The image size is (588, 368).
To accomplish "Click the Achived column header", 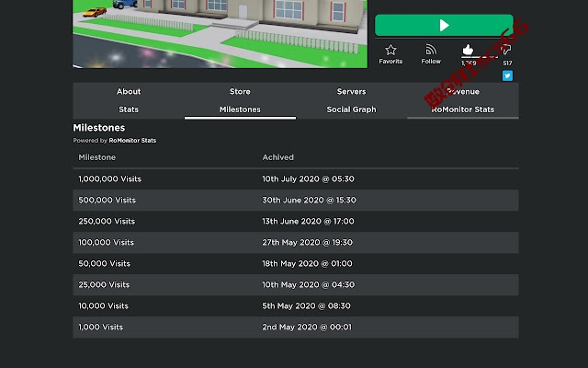I will coord(277,157).
